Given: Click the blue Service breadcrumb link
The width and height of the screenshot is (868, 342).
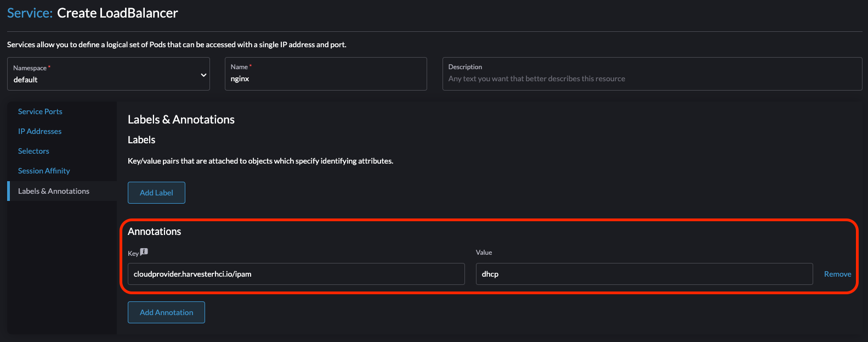Looking at the screenshot, I should [x=27, y=12].
